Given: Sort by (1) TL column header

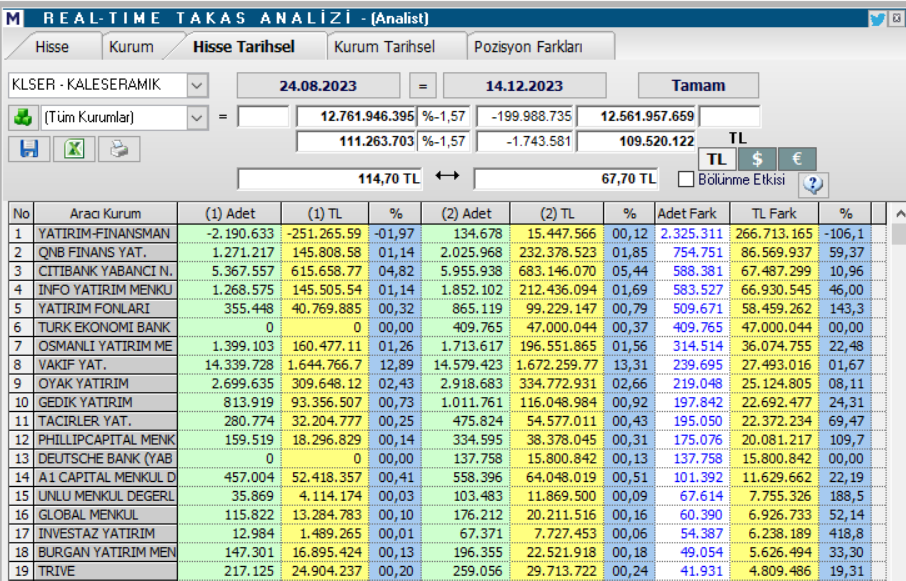Looking at the screenshot, I should tap(325, 214).
